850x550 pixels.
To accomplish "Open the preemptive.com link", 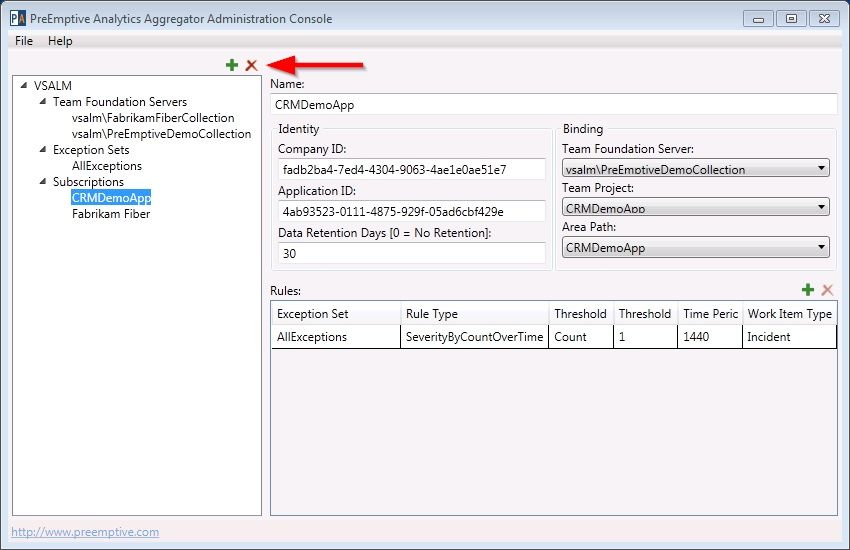I will pos(85,532).
